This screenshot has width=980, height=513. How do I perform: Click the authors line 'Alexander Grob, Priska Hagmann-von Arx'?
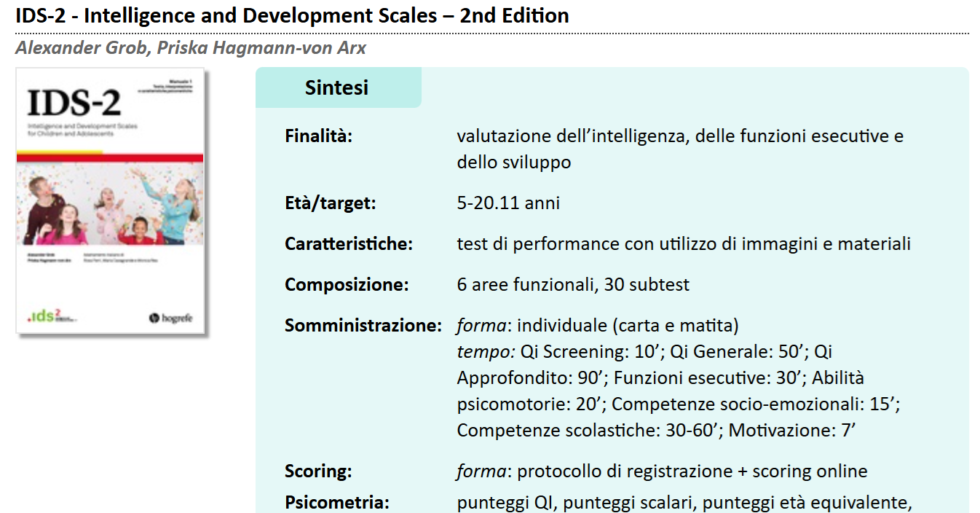191,49
